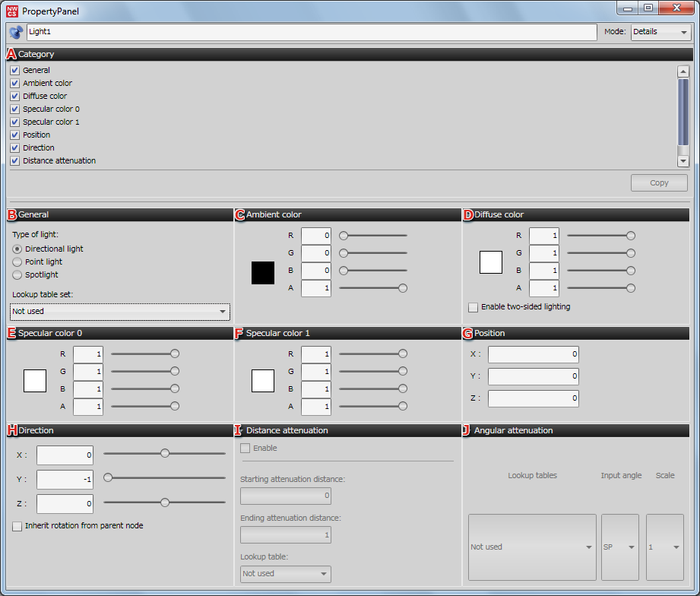Click the Copy button
Image resolution: width=700 pixels, height=596 pixels.
[659, 182]
